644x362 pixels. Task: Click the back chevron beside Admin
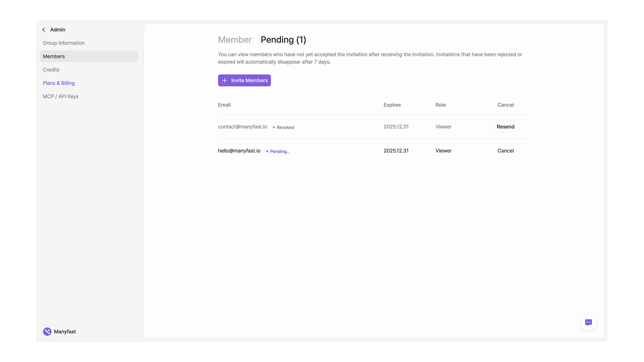tap(44, 30)
